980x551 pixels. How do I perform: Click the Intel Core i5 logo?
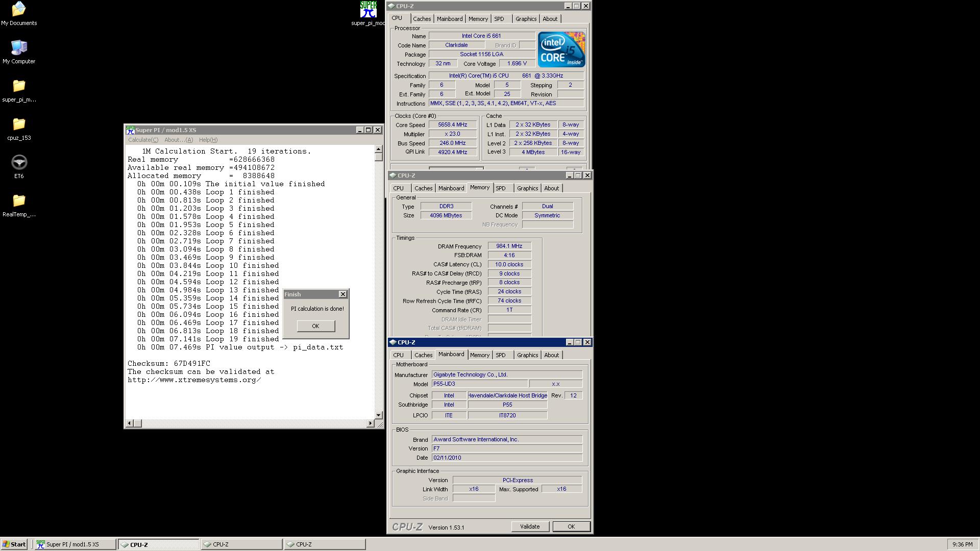[x=561, y=49]
